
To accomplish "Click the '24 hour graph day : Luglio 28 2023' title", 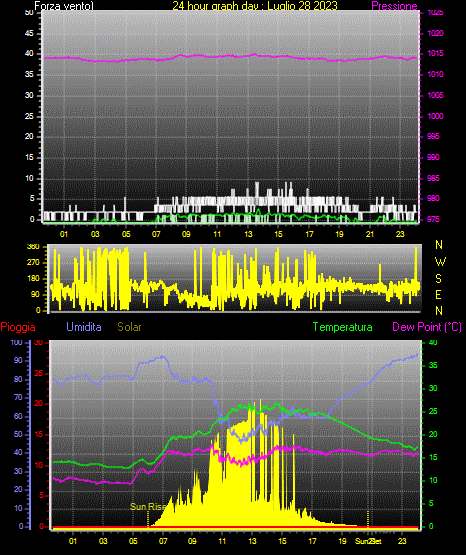I will (255, 6).
